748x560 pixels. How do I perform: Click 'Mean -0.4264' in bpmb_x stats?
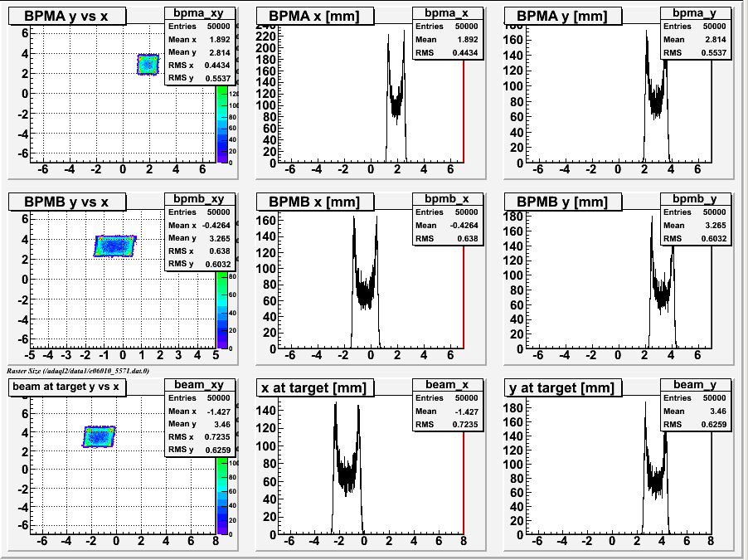448,226
